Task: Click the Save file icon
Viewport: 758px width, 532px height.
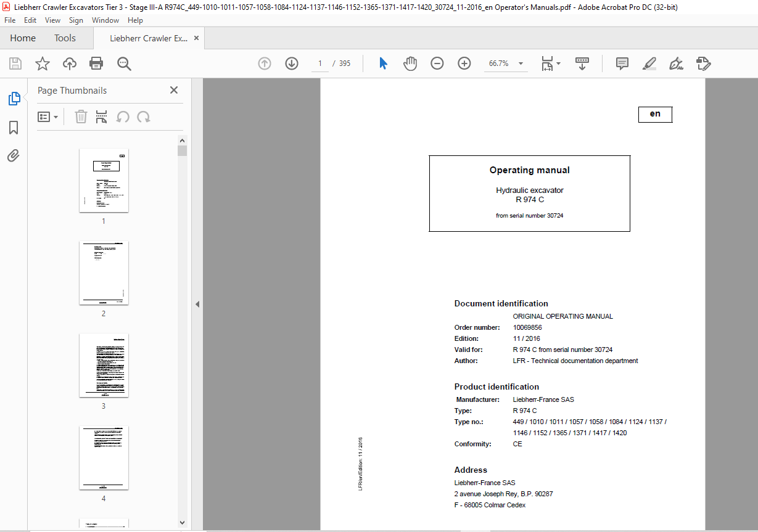Action: click(x=15, y=63)
